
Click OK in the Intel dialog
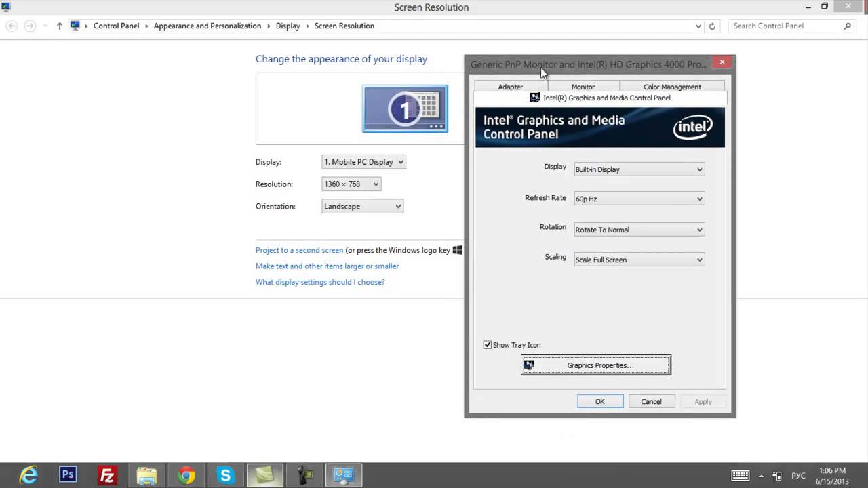(600, 402)
